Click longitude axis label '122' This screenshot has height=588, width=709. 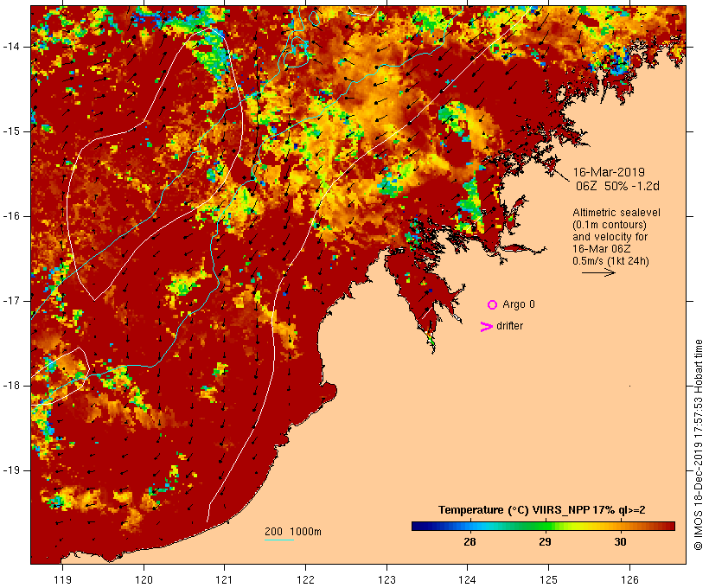coord(306,579)
